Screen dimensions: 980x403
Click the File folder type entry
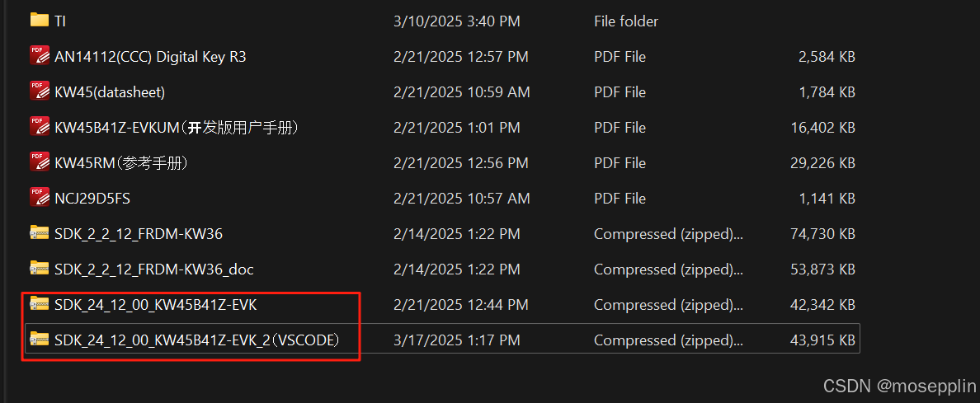[x=625, y=21]
